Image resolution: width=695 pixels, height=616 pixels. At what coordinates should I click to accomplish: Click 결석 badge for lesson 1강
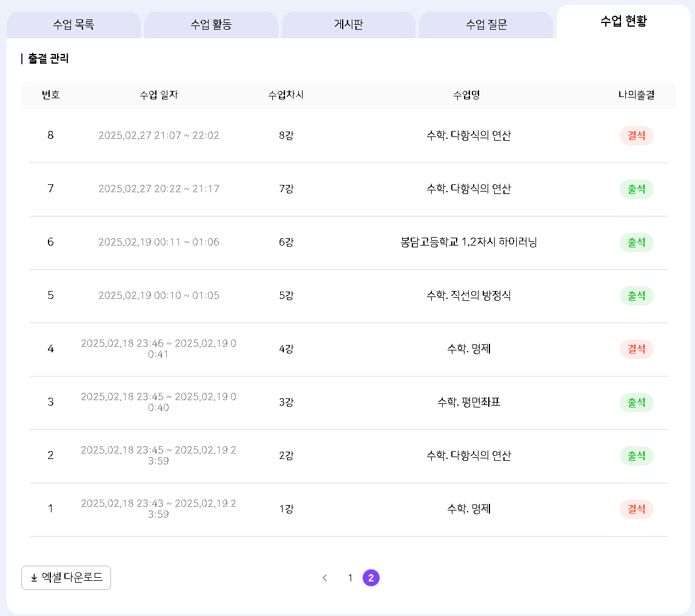click(x=636, y=509)
